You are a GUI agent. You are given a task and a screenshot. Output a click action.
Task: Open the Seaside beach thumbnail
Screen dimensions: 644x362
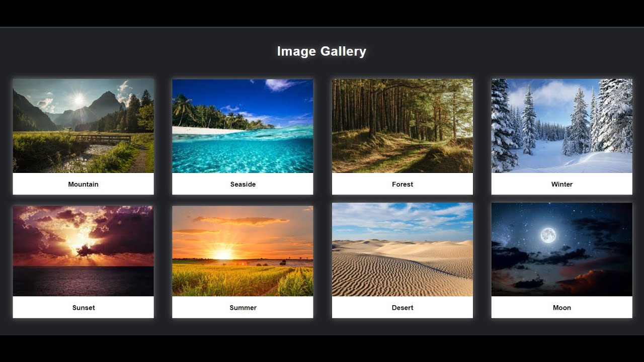coord(243,126)
